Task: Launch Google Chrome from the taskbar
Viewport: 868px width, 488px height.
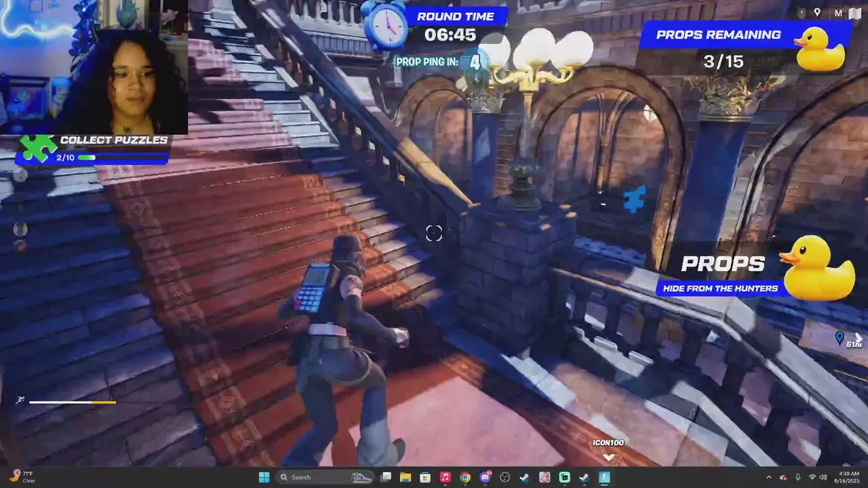Action: [x=465, y=477]
